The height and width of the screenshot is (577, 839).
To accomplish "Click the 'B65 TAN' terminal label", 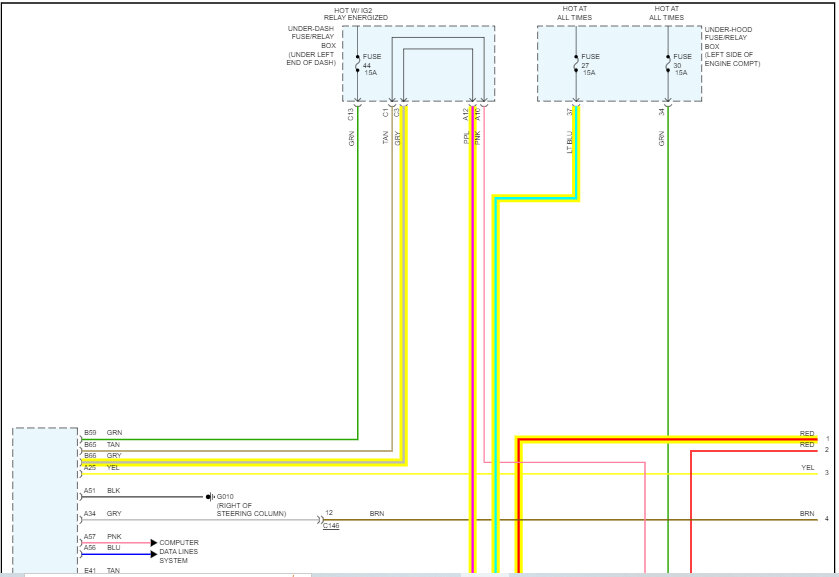I will (102, 444).
